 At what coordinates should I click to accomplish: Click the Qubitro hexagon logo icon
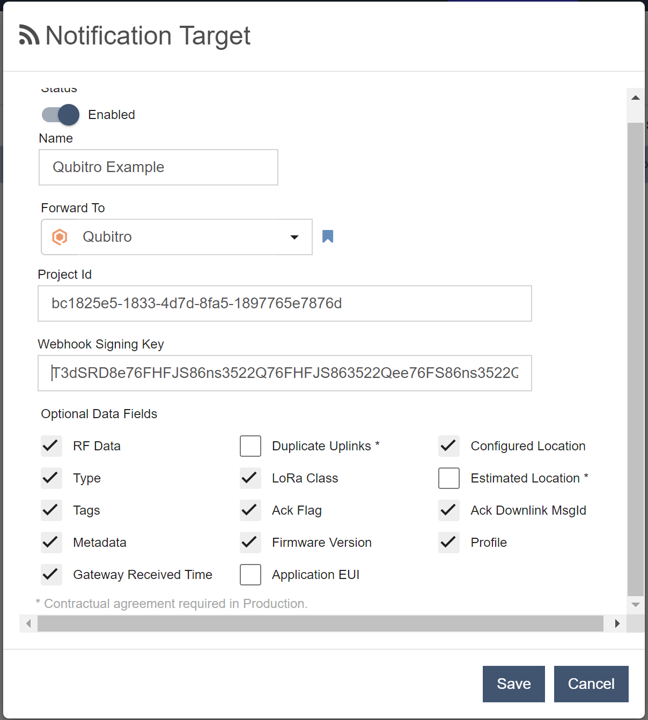(x=60, y=237)
